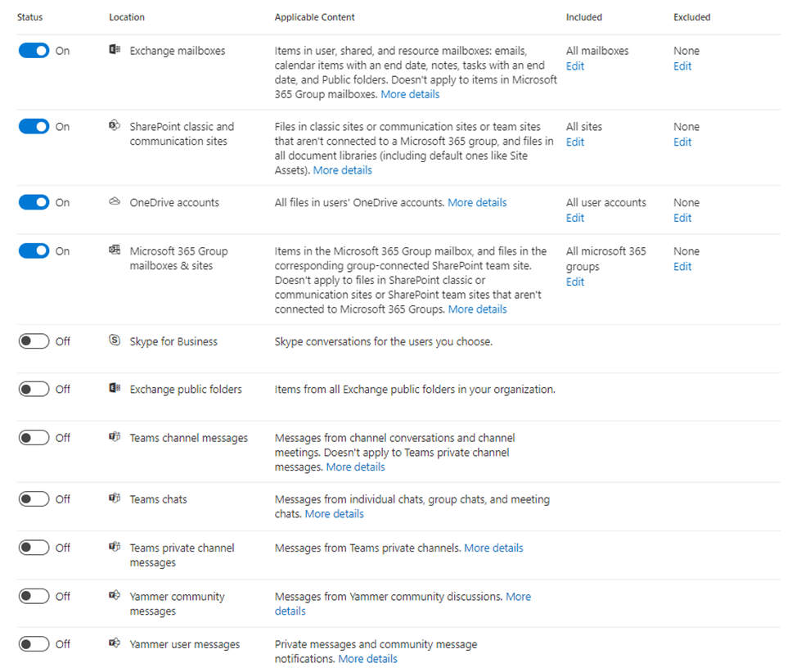Enable the Skype for Business toggle

tap(34, 341)
